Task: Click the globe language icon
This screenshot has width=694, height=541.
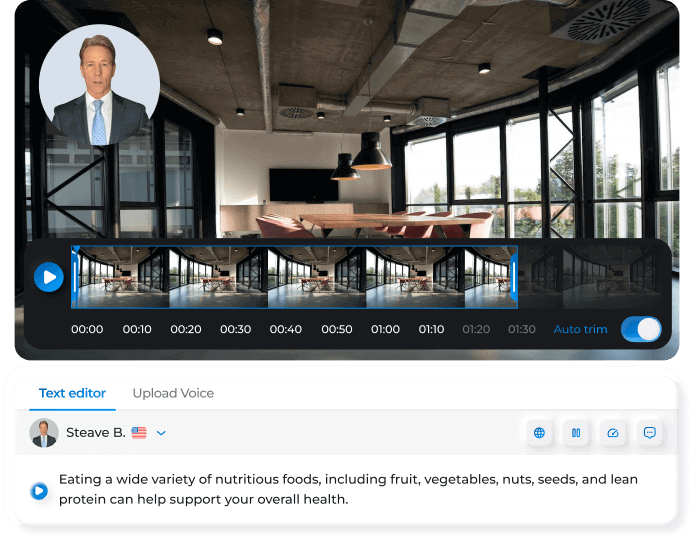Action: [x=539, y=433]
